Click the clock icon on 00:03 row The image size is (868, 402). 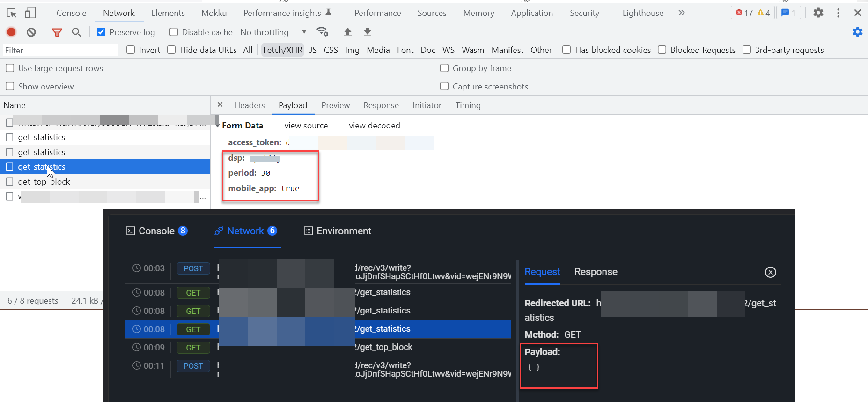[137, 268]
